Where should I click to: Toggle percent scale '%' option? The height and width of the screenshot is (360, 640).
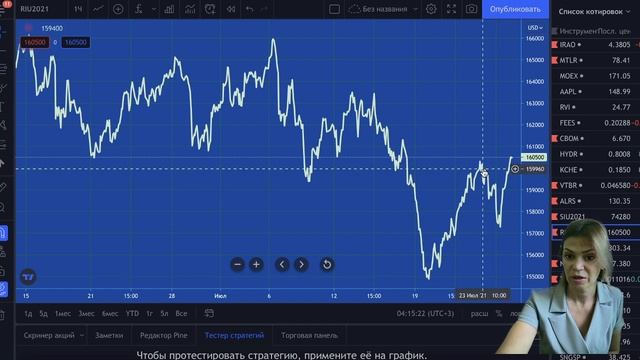[499, 313]
